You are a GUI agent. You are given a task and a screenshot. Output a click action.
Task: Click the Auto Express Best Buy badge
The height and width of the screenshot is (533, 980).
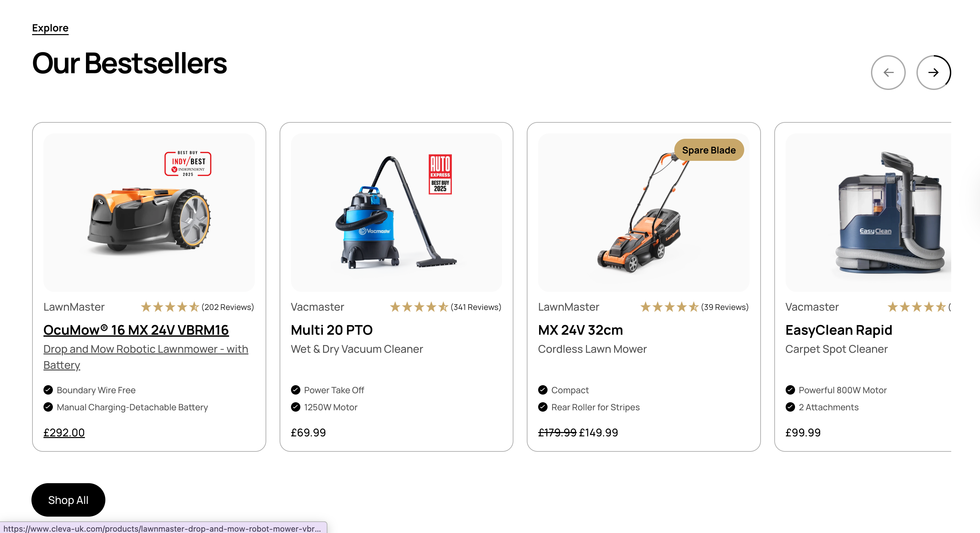click(x=440, y=174)
